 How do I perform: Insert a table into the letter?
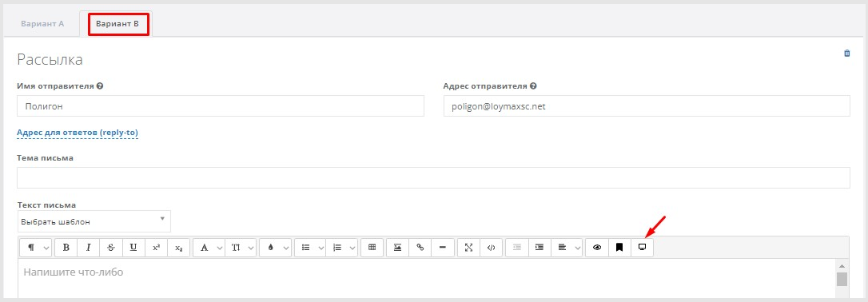[x=372, y=248]
